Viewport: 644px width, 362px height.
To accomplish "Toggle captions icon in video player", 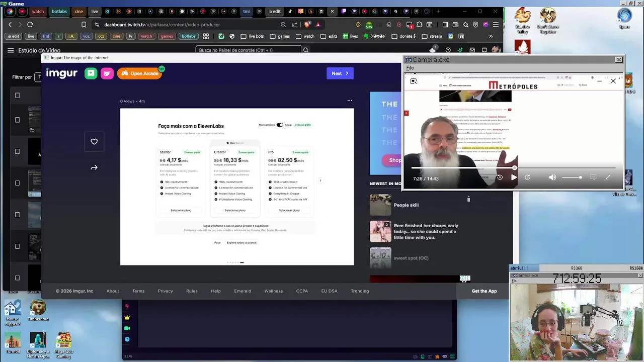I will click(593, 177).
